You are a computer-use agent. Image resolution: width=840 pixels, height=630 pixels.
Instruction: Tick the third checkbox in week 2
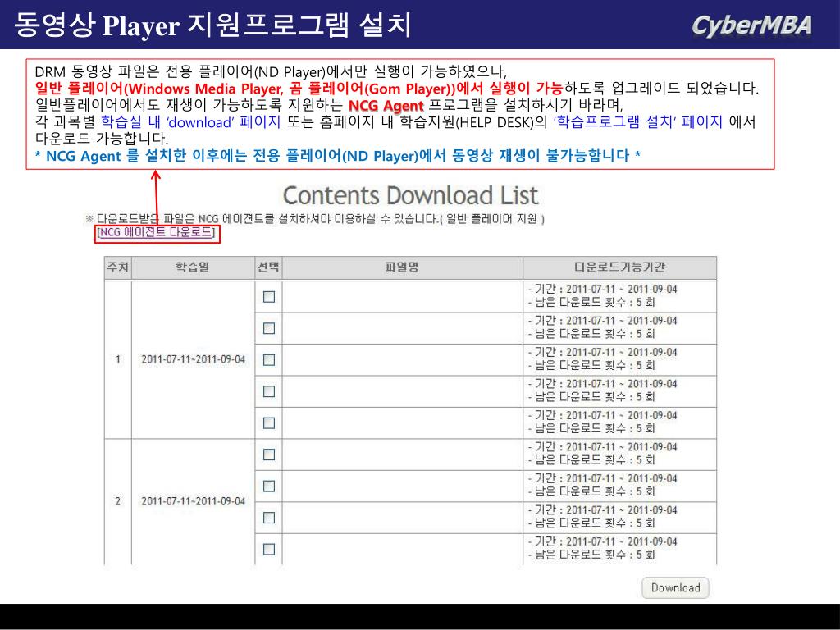[x=269, y=518]
